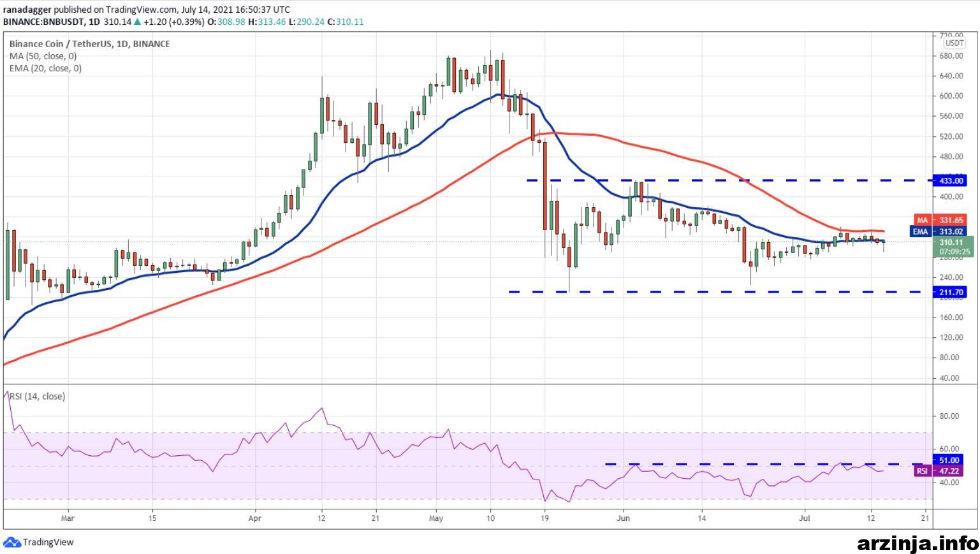Click the countdown timer 07:09:25 label

click(954, 252)
